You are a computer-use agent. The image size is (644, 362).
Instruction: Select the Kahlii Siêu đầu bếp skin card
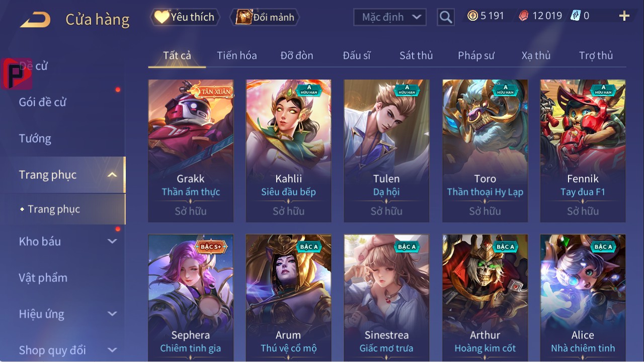click(x=288, y=151)
